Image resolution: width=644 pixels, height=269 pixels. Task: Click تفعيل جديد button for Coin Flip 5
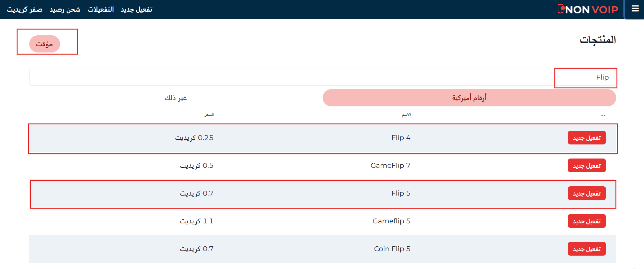(x=587, y=249)
